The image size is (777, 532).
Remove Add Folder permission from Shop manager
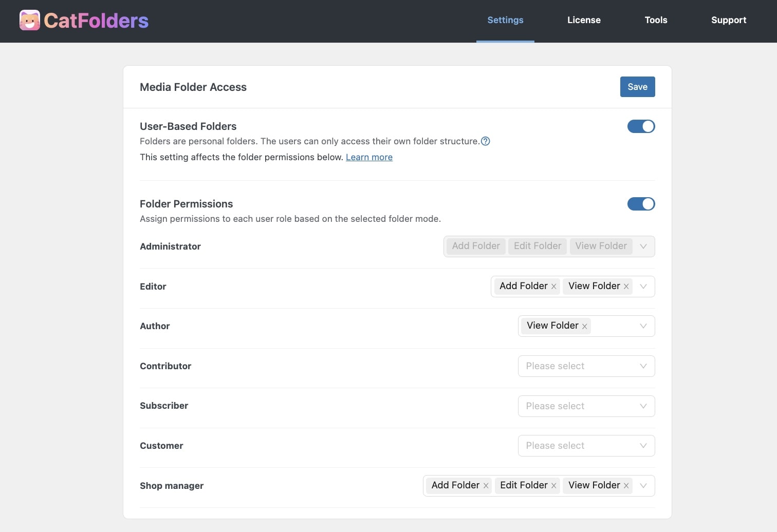(486, 485)
